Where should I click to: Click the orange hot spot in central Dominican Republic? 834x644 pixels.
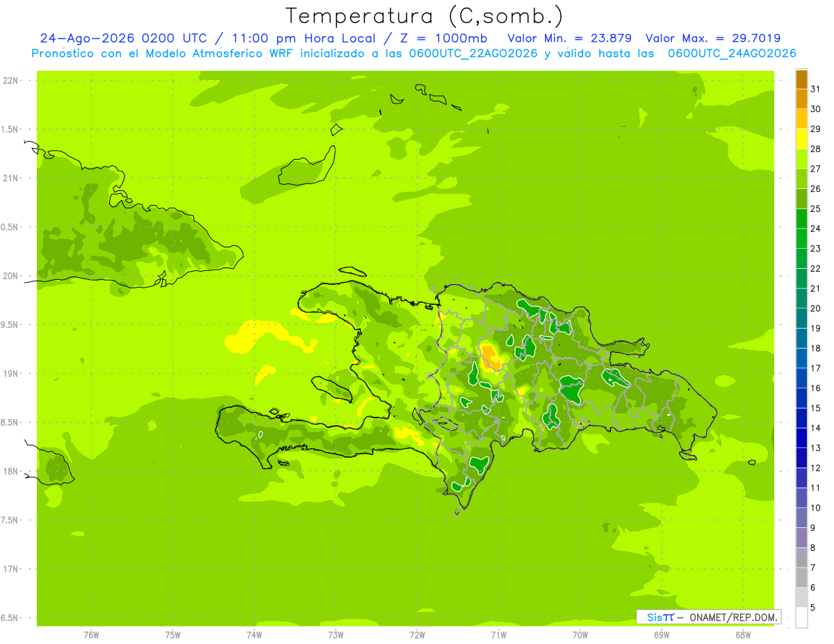(491, 357)
